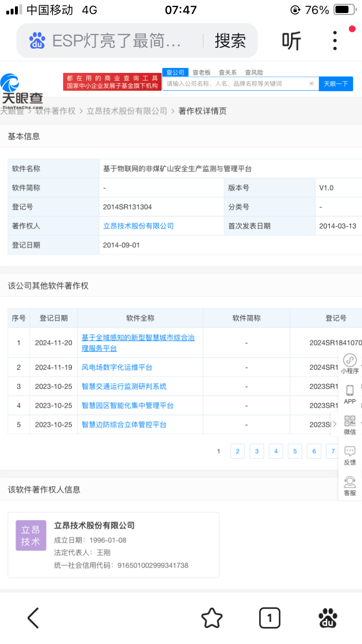The image size is (362, 644).
Task: Click the registration number 2014SR131304
Action: pyautogui.click(x=127, y=207)
